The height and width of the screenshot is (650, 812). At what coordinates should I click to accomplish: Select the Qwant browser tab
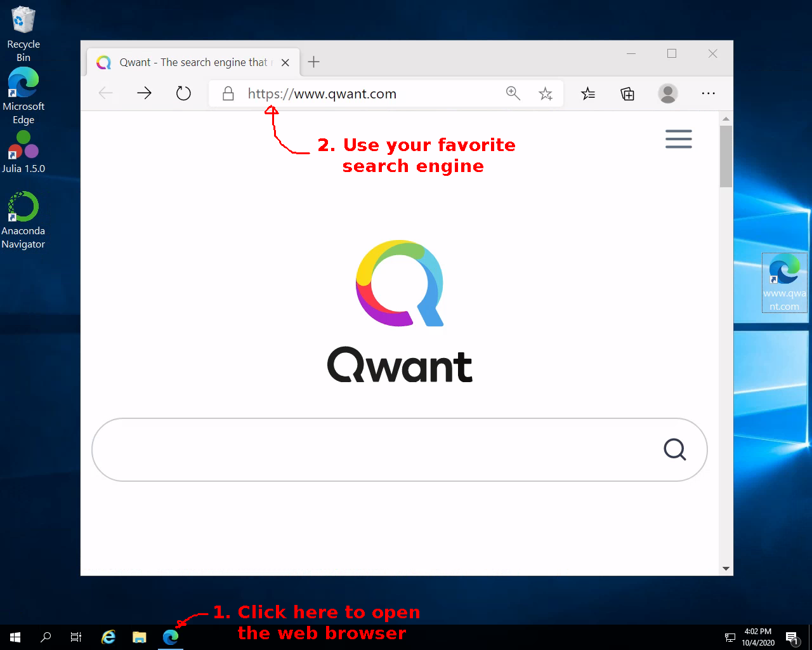pyautogui.click(x=193, y=62)
